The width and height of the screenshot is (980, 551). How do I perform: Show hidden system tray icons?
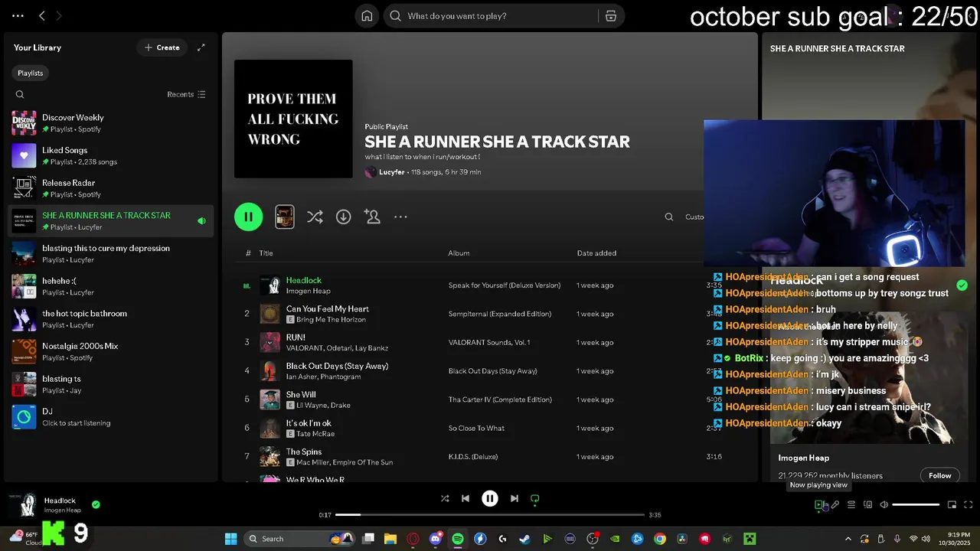click(x=848, y=539)
